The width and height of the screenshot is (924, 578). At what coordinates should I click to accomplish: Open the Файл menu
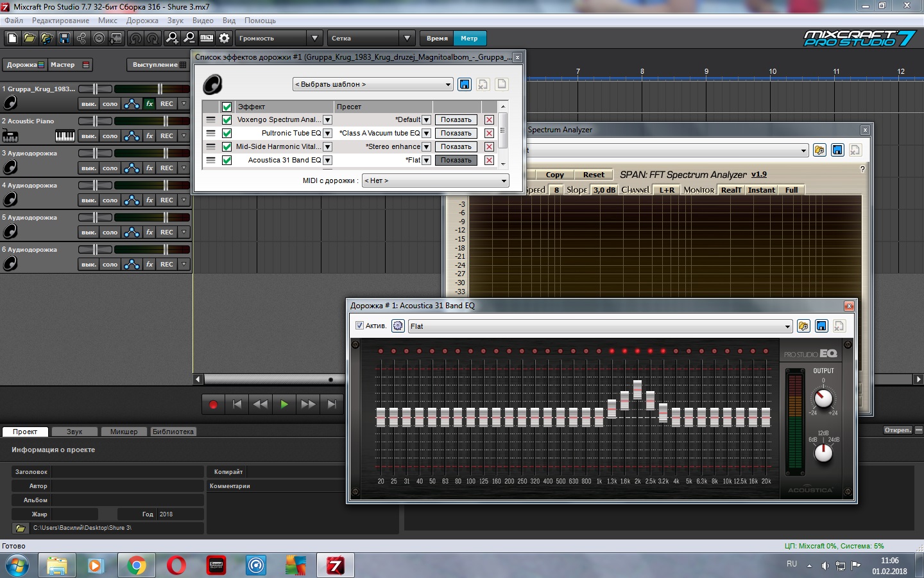pos(13,21)
